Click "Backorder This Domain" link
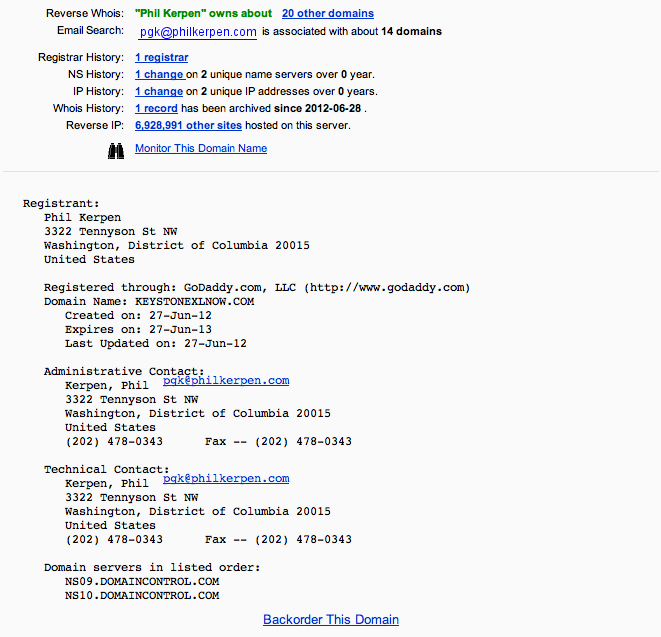 [x=331, y=619]
